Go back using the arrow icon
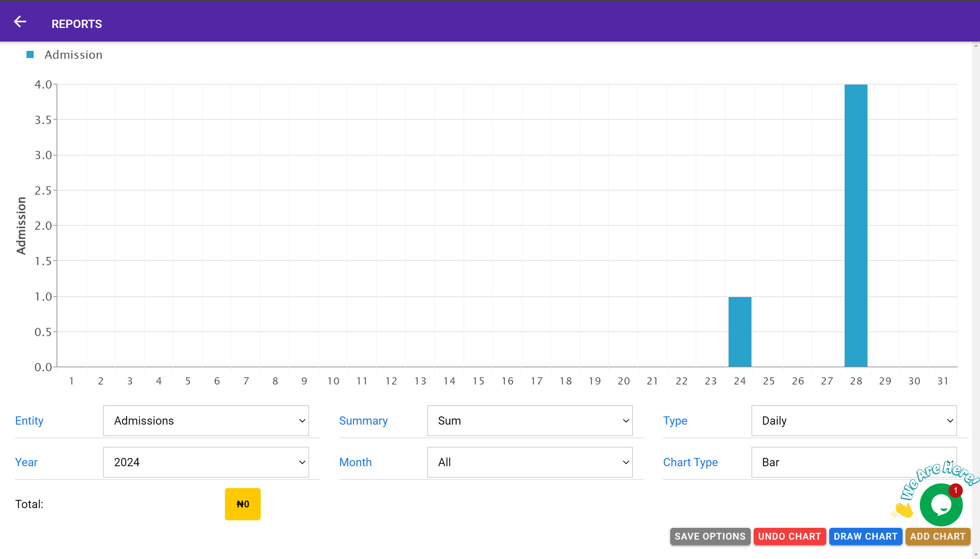This screenshot has height=559, width=980. click(x=20, y=22)
